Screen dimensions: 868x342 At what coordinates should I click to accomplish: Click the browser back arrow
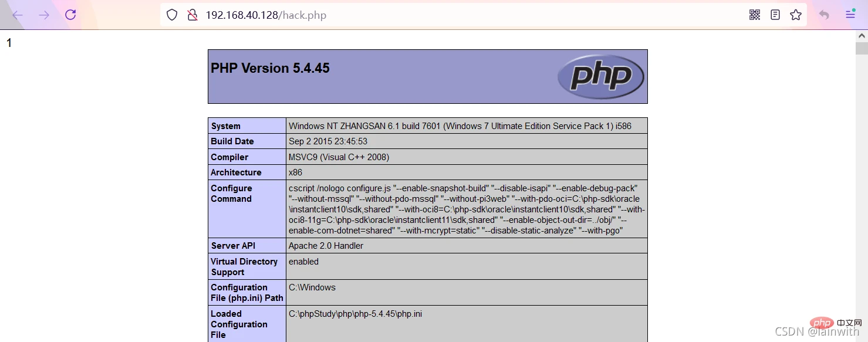(x=18, y=15)
